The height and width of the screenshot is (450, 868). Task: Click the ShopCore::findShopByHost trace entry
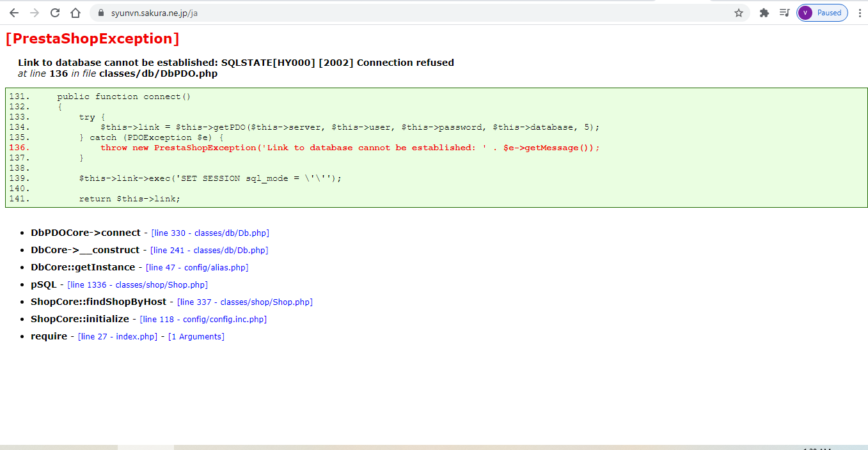(x=99, y=302)
